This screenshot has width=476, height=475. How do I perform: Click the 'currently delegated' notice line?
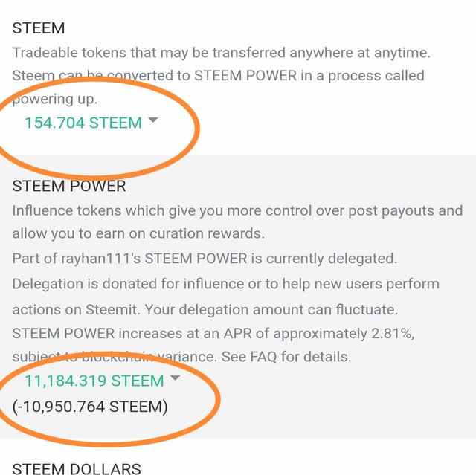(205, 259)
